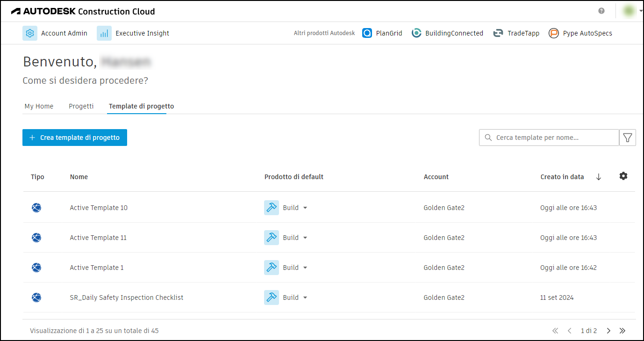The image size is (644, 341).
Task: Switch to the Progetti tab
Action: tap(81, 106)
